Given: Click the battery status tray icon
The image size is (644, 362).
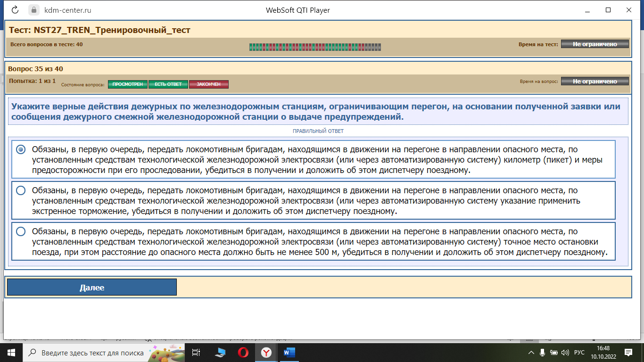Looking at the screenshot, I should pyautogui.click(x=554, y=352).
